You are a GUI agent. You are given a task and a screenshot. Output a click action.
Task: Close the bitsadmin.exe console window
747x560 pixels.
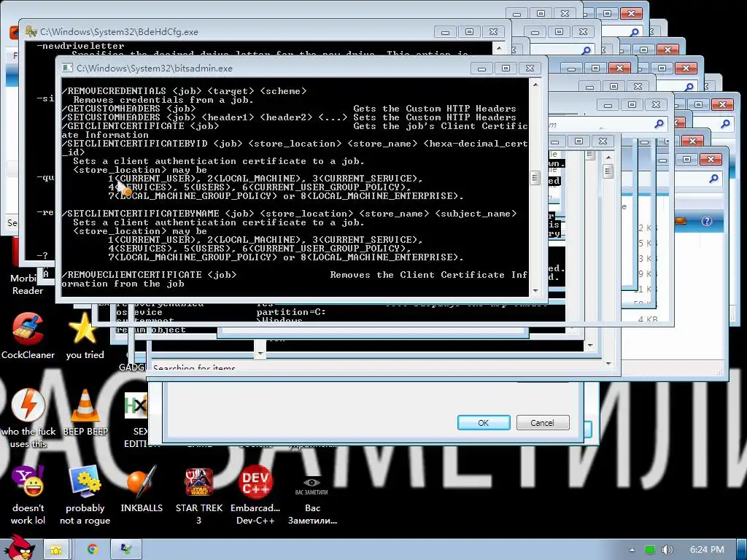(x=530, y=69)
